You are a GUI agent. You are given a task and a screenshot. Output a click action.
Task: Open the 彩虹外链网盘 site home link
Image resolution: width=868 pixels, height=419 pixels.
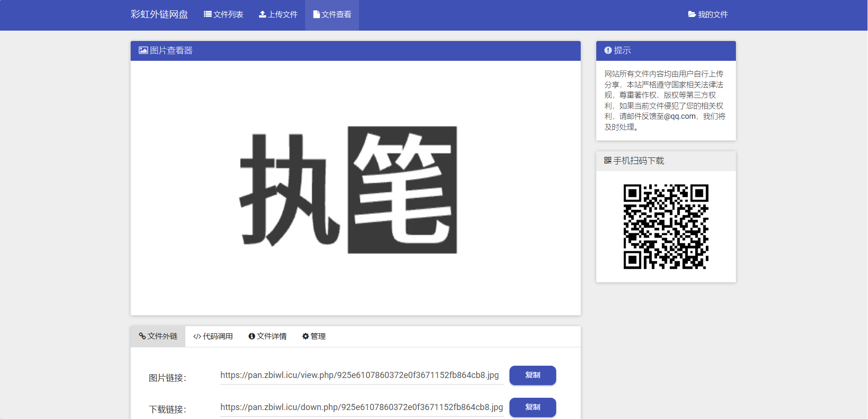coord(159,15)
